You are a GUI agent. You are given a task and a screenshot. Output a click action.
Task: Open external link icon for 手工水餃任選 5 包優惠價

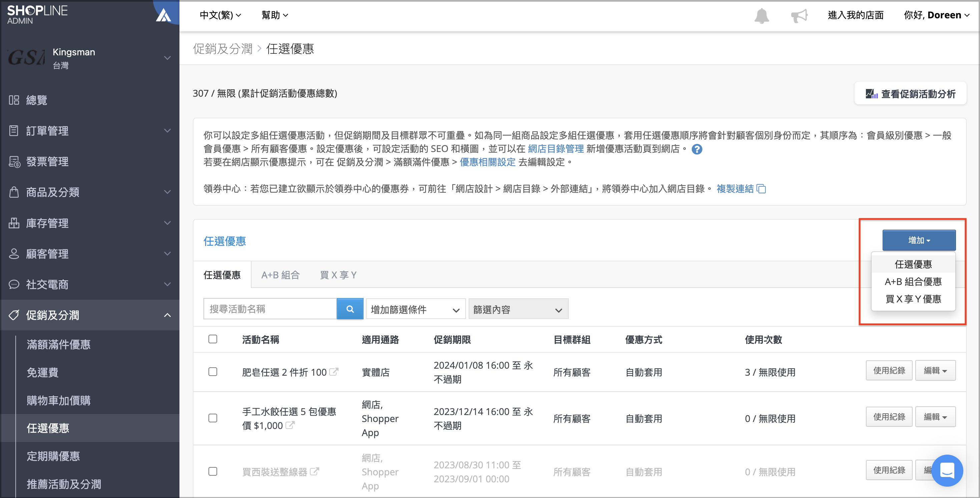[x=290, y=425]
